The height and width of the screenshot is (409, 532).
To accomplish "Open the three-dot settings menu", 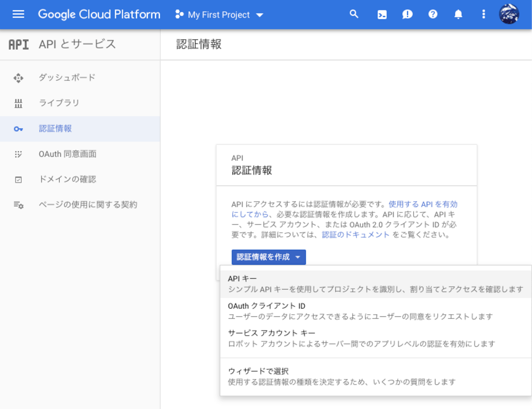I will (x=484, y=14).
